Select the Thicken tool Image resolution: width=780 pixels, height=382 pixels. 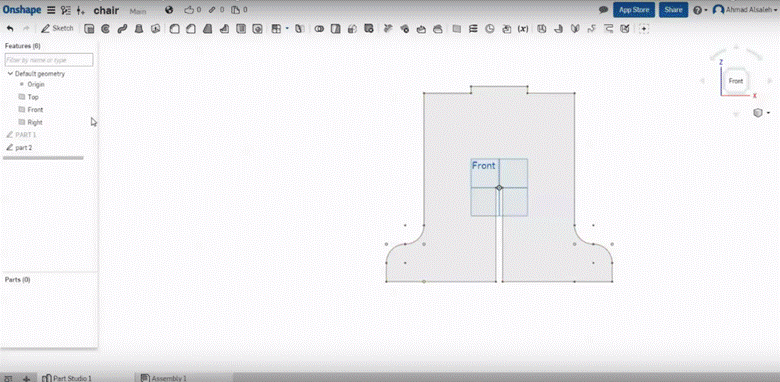[x=156, y=29]
